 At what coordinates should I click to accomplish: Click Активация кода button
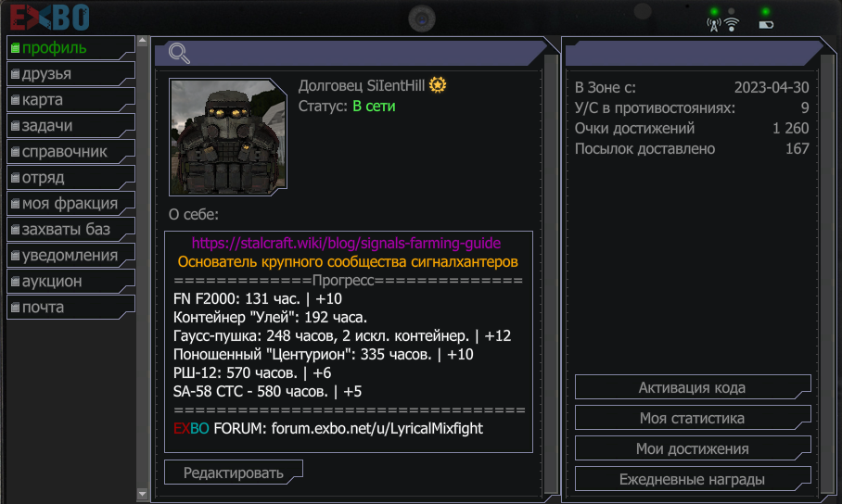click(693, 387)
